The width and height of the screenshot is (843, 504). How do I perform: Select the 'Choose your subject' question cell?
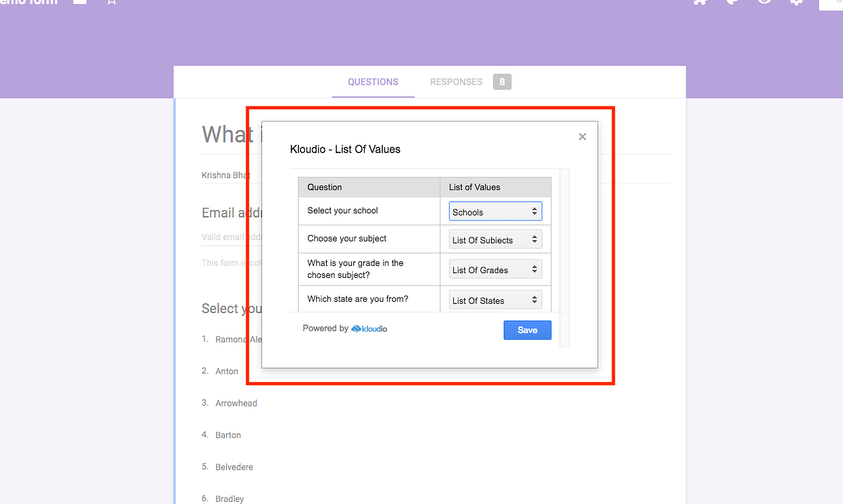coord(369,239)
